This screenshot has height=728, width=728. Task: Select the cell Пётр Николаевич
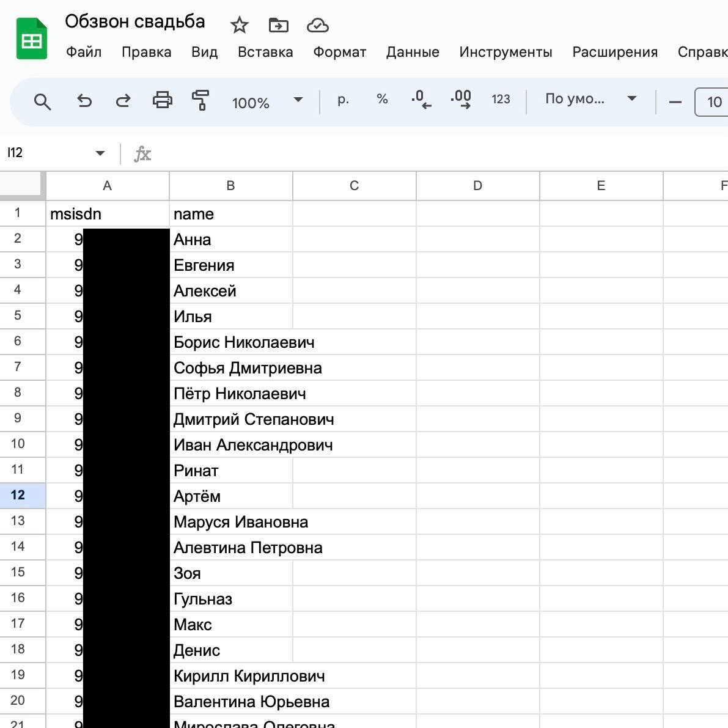point(231,393)
